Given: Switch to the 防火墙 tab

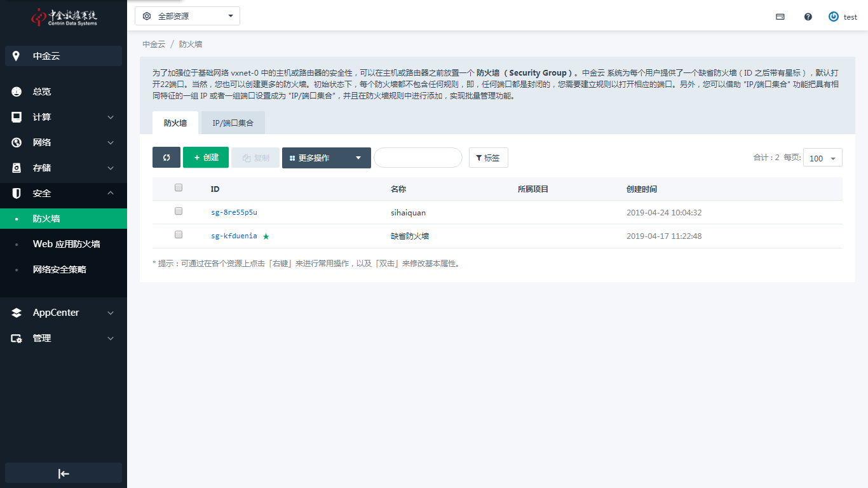Looking at the screenshot, I should pos(175,123).
